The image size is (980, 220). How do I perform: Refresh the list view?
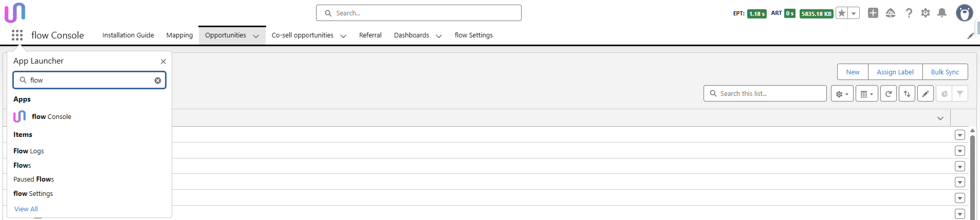[889, 94]
